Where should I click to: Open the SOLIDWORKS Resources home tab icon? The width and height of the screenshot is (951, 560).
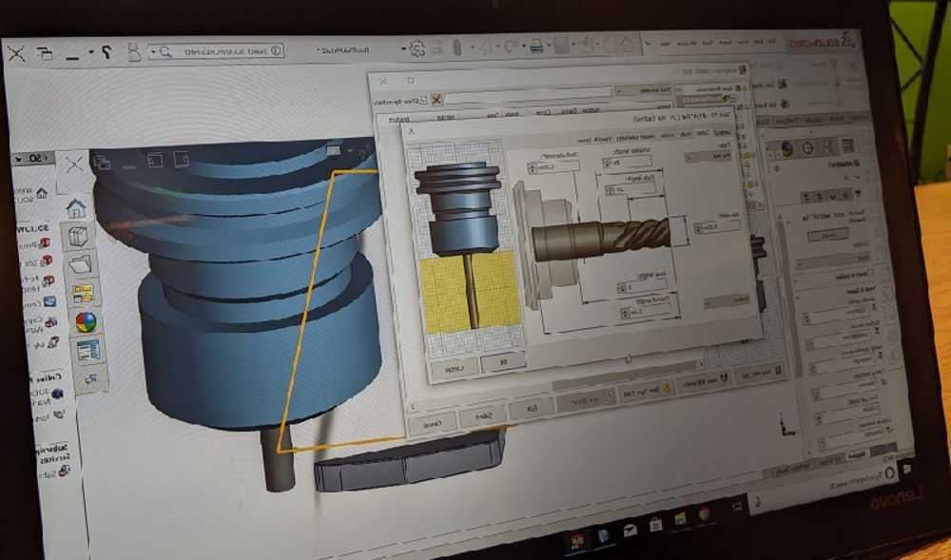(75, 208)
